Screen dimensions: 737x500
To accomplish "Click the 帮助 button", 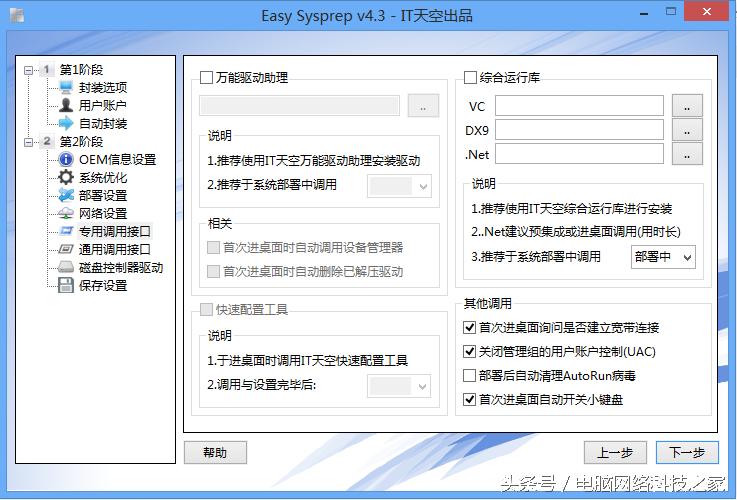I will (215, 453).
